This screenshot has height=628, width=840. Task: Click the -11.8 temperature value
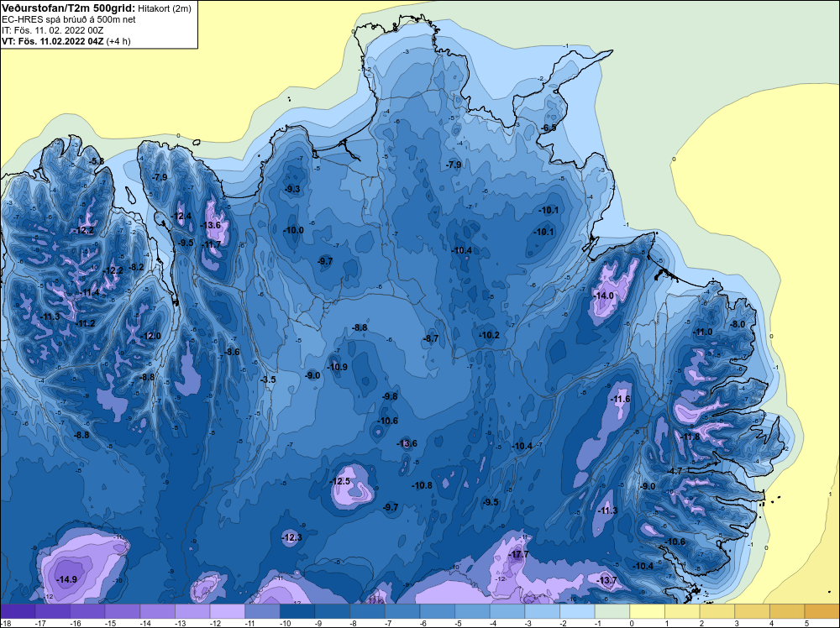(690, 437)
